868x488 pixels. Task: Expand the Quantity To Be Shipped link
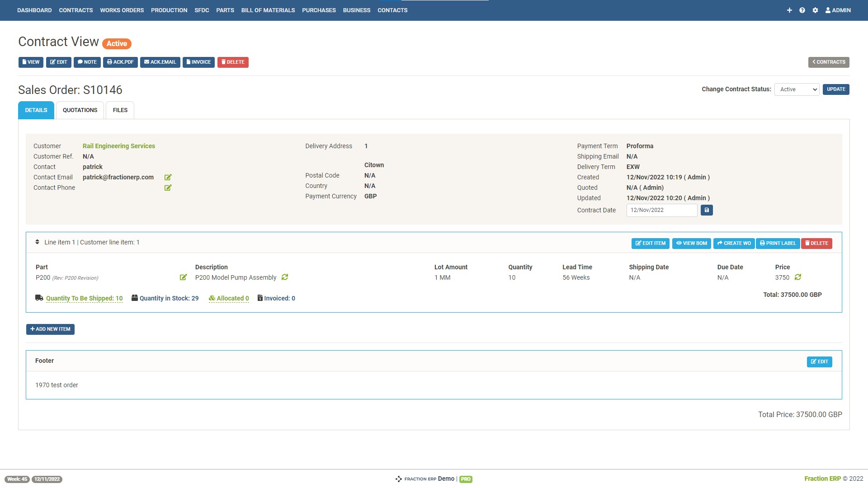[x=84, y=298]
